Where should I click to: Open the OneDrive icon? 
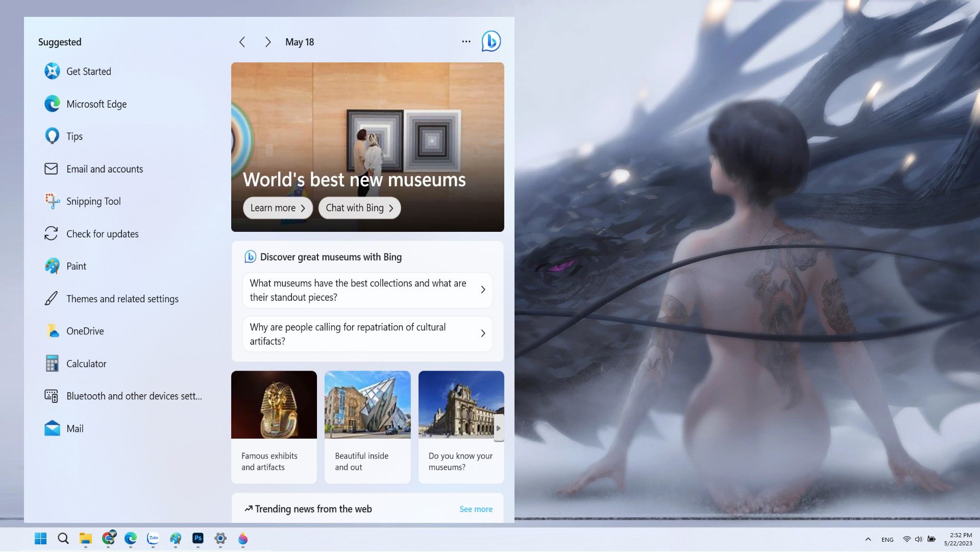click(52, 331)
